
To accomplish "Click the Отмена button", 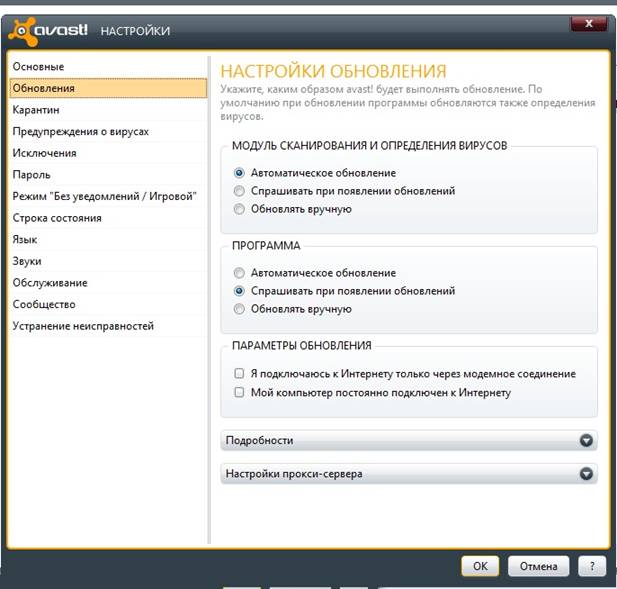I will pyautogui.click(x=538, y=566).
